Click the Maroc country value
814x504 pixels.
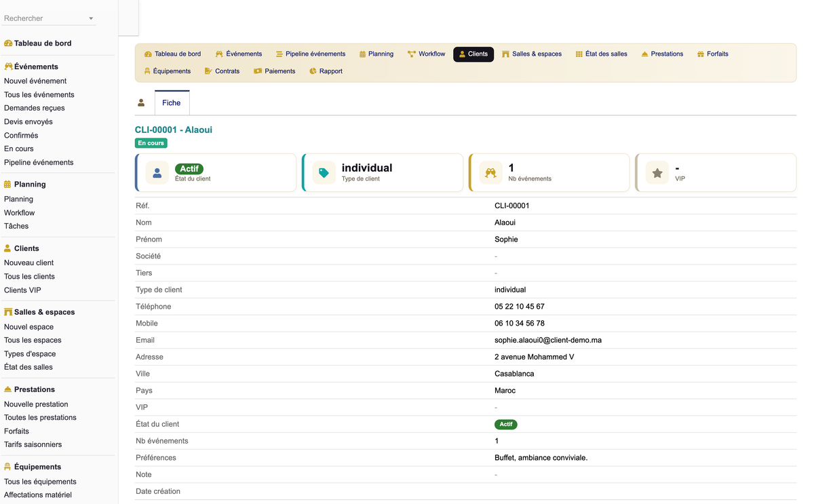click(x=505, y=390)
